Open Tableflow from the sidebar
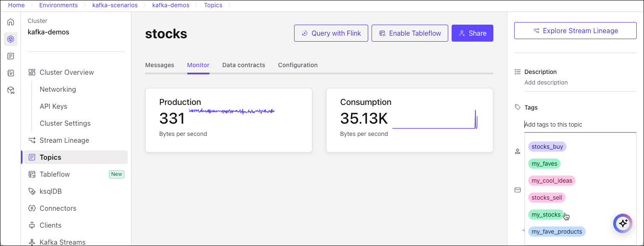Screen dimensions: 644x246 (54, 174)
